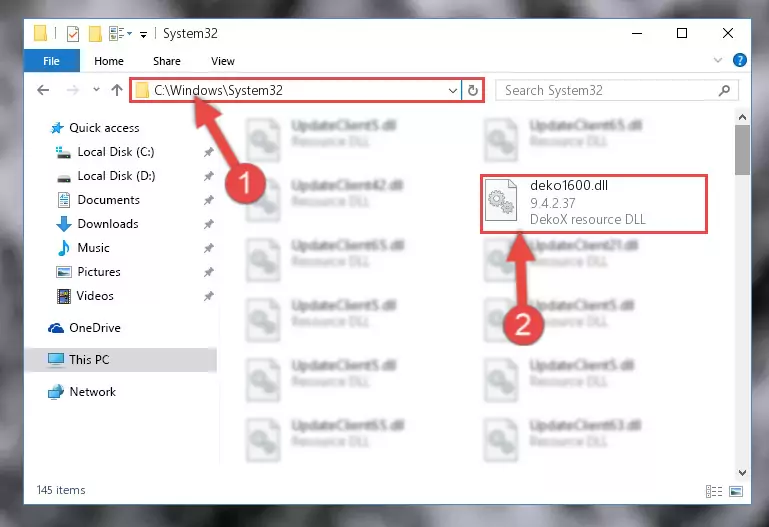Click pin icon next to Documents
Screen dimensions: 769x527
click(x=209, y=200)
